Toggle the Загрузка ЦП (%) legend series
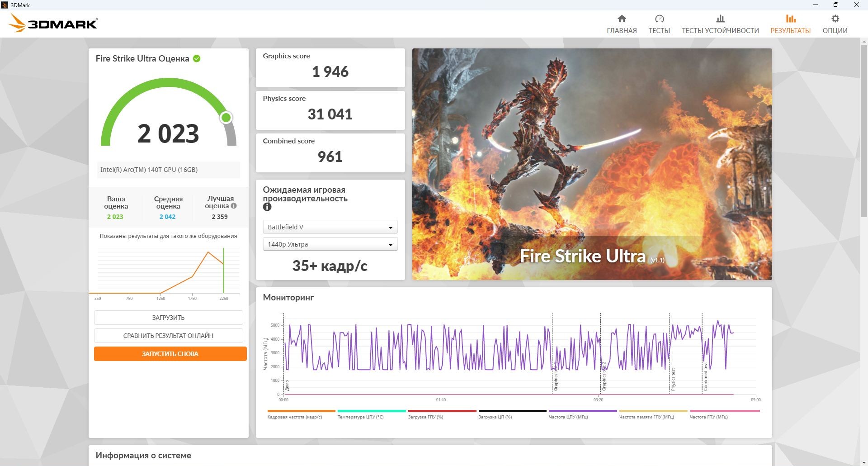Screen dimensions: 868x466 click(x=512, y=414)
